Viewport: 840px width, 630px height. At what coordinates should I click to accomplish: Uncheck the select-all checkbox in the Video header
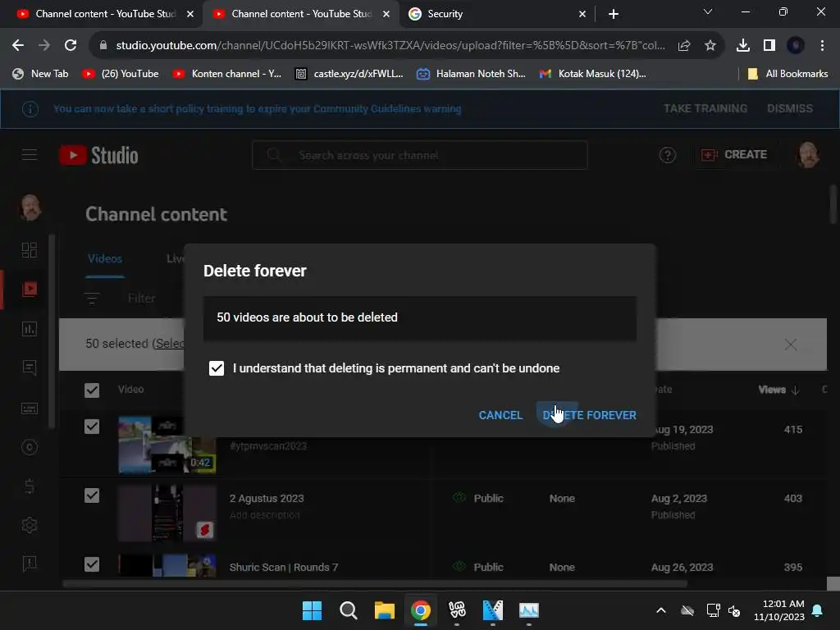pos(92,390)
